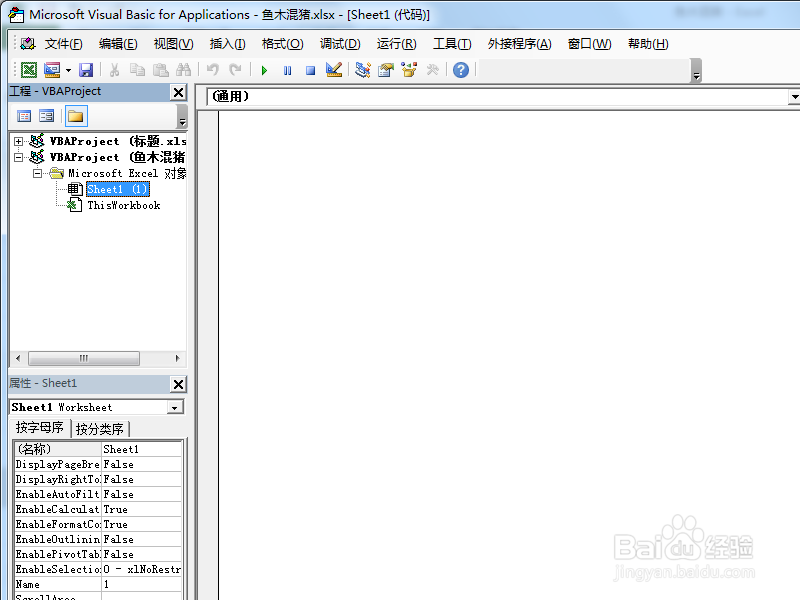The height and width of the screenshot is (600, 800).
Task: Open VBA control menu icon beside 文件
Action: (x=28, y=44)
